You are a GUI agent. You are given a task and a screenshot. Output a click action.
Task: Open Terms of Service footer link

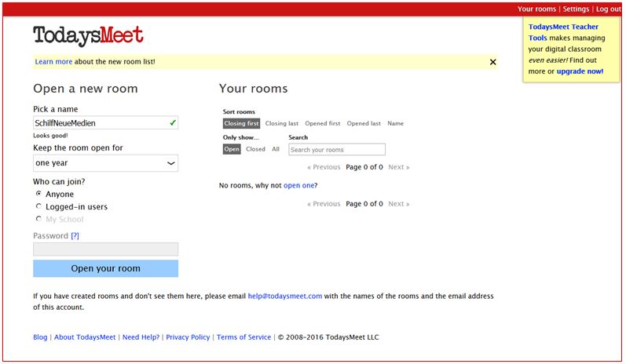[x=243, y=337]
